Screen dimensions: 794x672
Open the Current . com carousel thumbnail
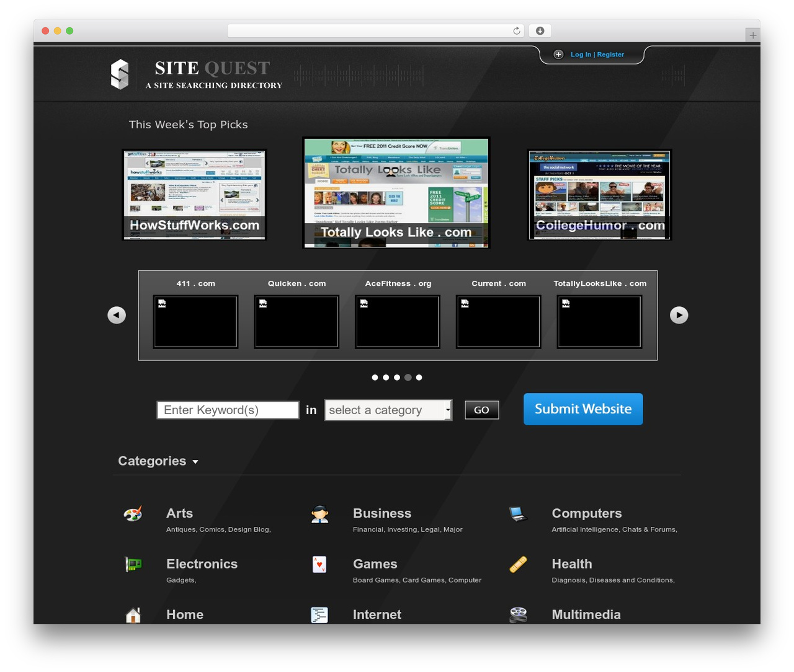point(499,322)
